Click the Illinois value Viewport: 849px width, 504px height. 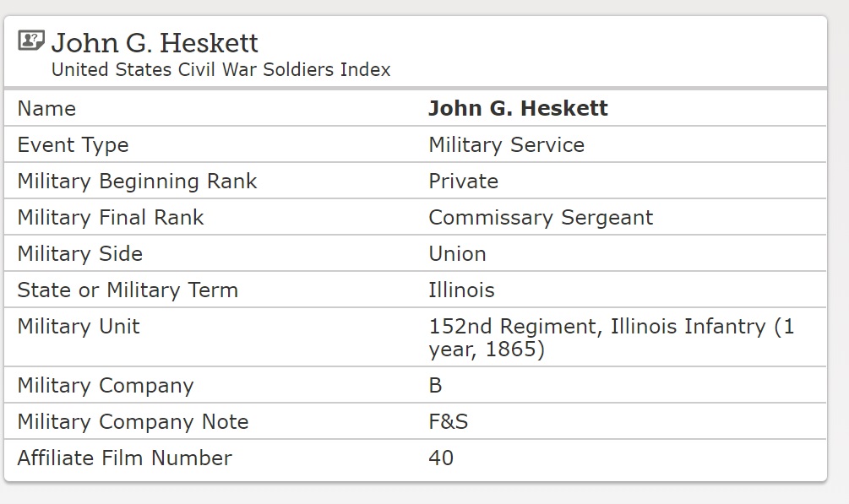click(461, 290)
